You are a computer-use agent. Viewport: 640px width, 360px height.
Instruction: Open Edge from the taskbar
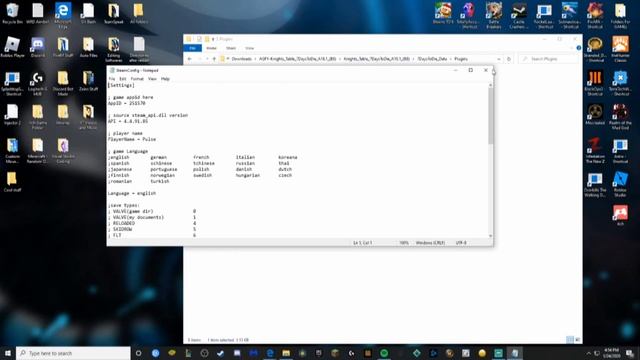click(270, 353)
